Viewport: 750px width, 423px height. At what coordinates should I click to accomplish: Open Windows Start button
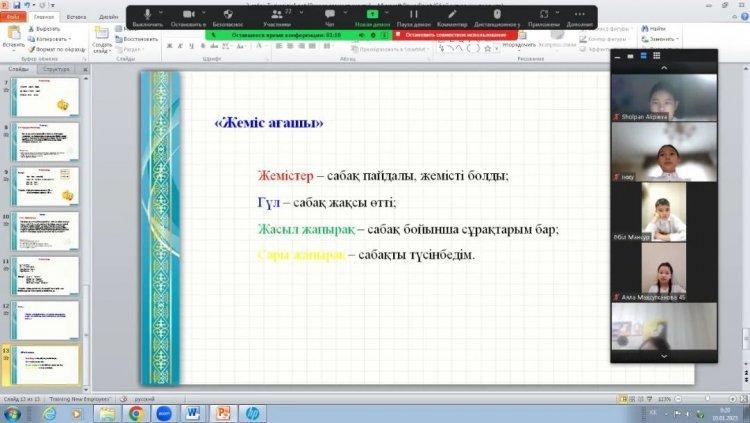click(11, 413)
